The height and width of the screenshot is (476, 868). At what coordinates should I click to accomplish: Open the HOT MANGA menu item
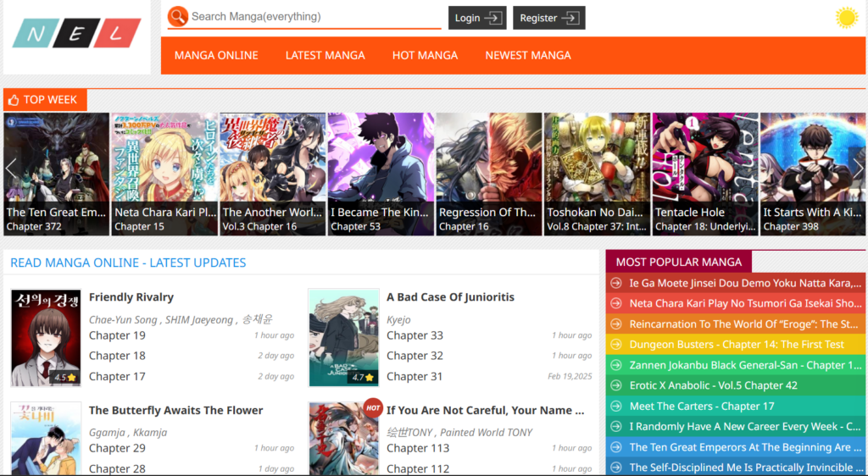point(426,55)
